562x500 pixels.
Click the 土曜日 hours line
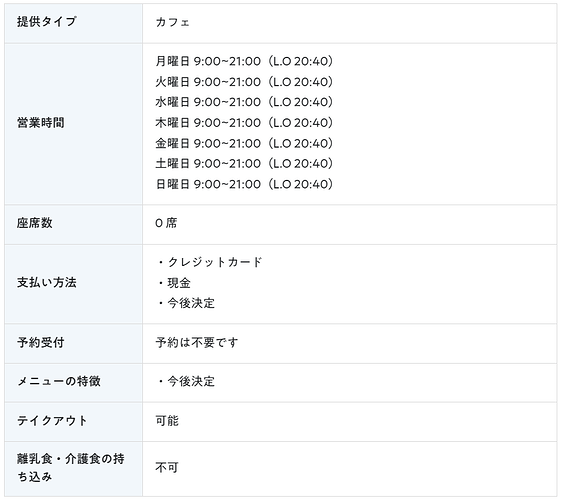click(x=244, y=164)
